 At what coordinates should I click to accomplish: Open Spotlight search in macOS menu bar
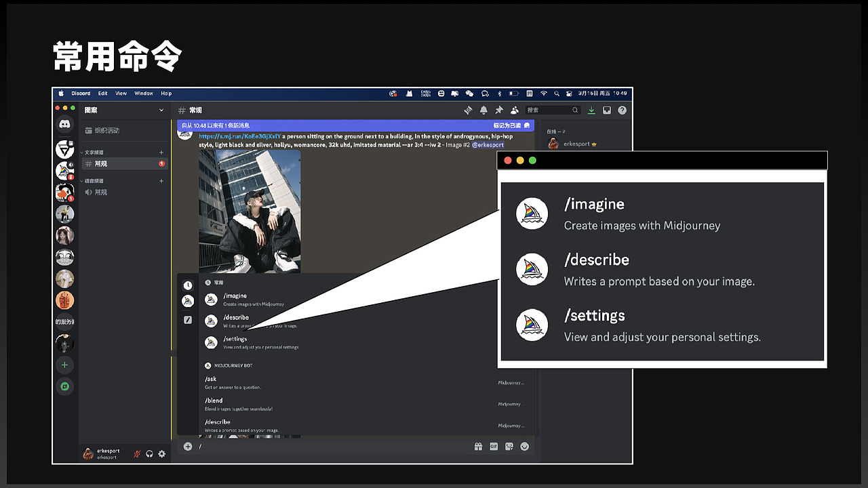point(557,93)
